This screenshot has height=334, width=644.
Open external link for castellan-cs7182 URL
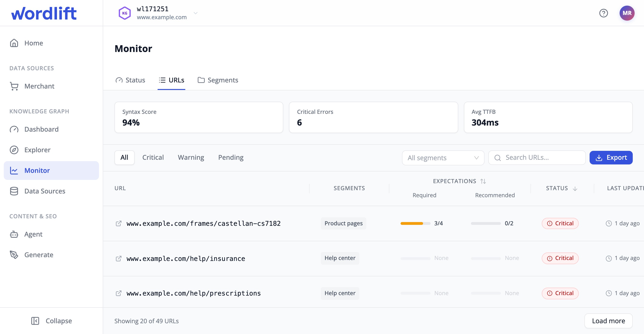118,223
